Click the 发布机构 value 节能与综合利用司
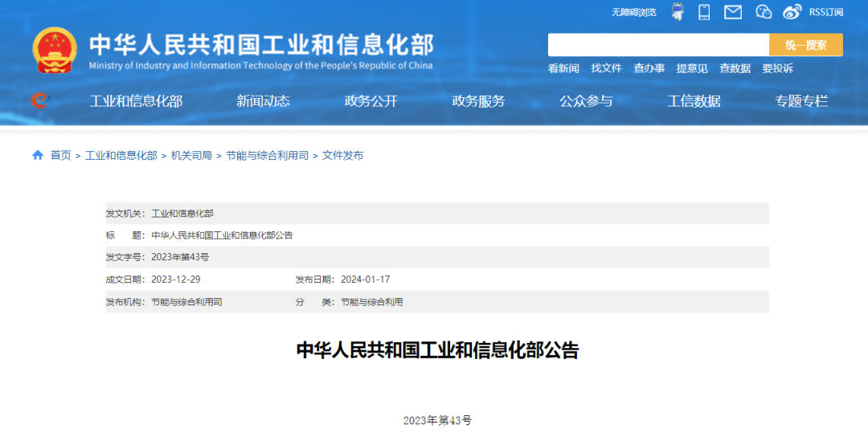This screenshot has width=868, height=441. click(x=186, y=302)
